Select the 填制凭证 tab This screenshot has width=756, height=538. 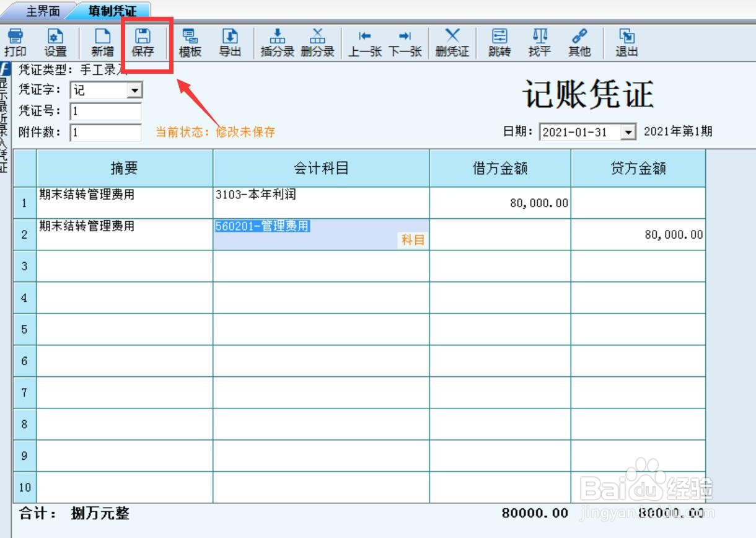[x=112, y=12]
